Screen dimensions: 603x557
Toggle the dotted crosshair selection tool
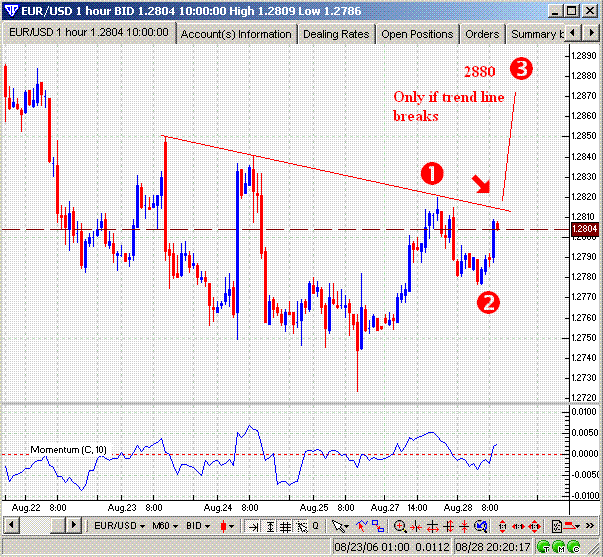pos(302,527)
